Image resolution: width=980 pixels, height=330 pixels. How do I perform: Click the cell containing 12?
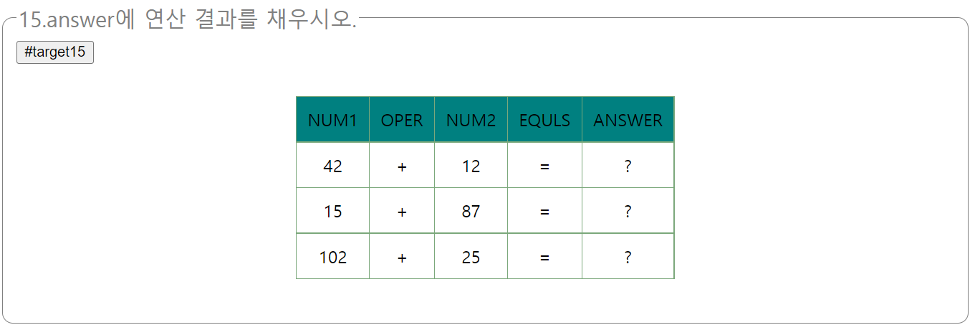click(471, 166)
